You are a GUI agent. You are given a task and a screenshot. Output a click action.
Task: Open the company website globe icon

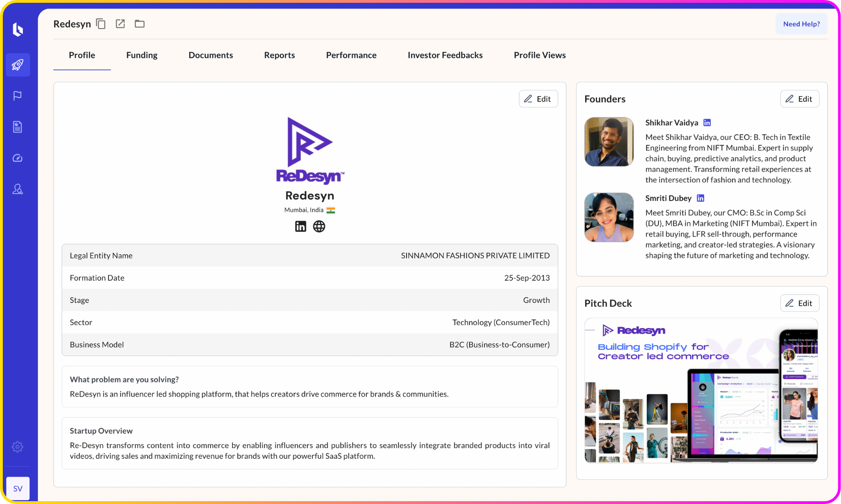coord(319,226)
